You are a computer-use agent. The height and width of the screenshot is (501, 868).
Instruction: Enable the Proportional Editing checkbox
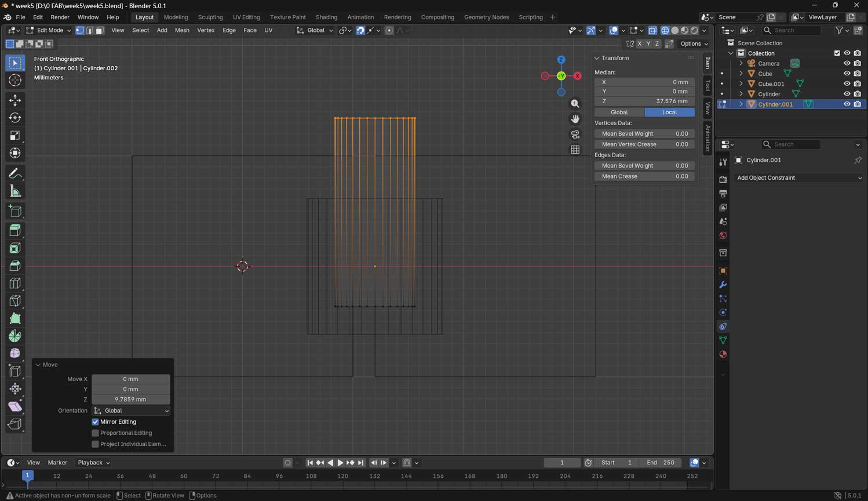[96, 433]
